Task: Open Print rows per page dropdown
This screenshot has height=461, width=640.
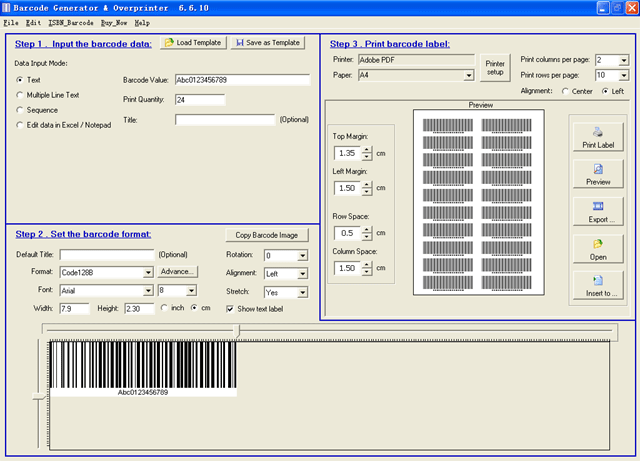Action: coord(623,75)
